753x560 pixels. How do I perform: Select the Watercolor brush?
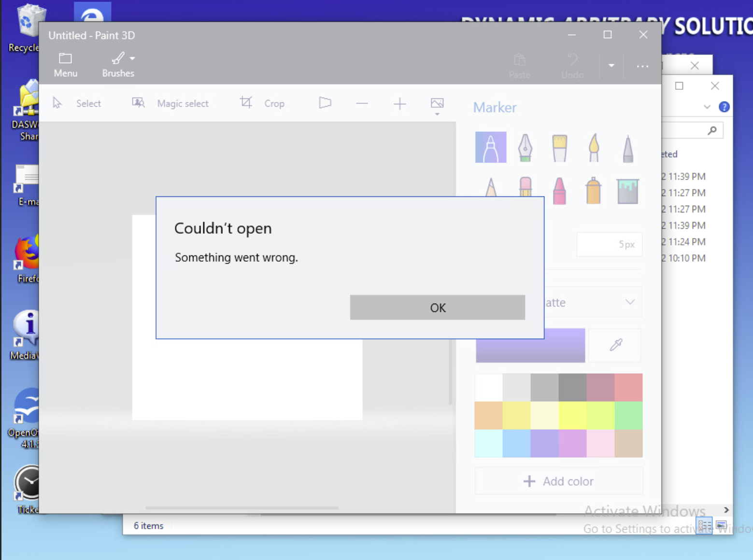click(594, 147)
